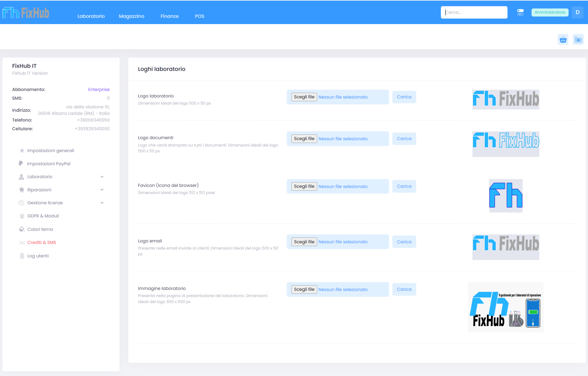Viewport: 588px width, 376px height.
Task: Open Colori tema paint bucket icon
Action: 22,229
